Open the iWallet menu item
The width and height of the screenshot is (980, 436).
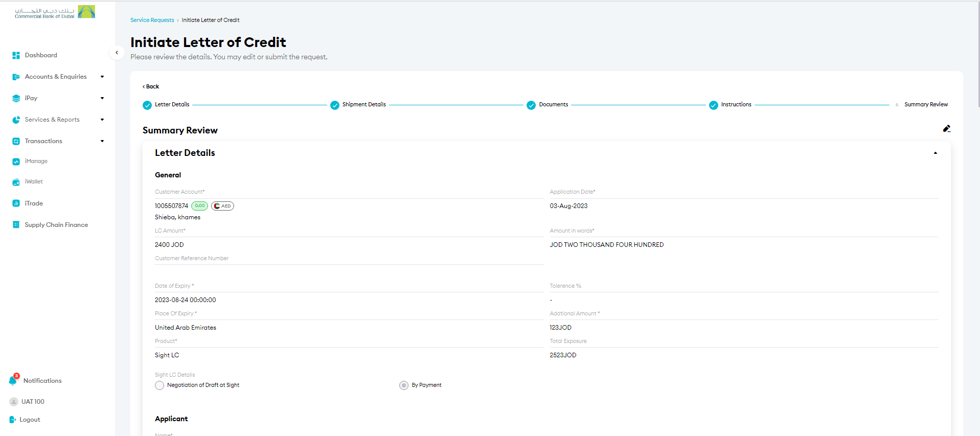tap(34, 182)
